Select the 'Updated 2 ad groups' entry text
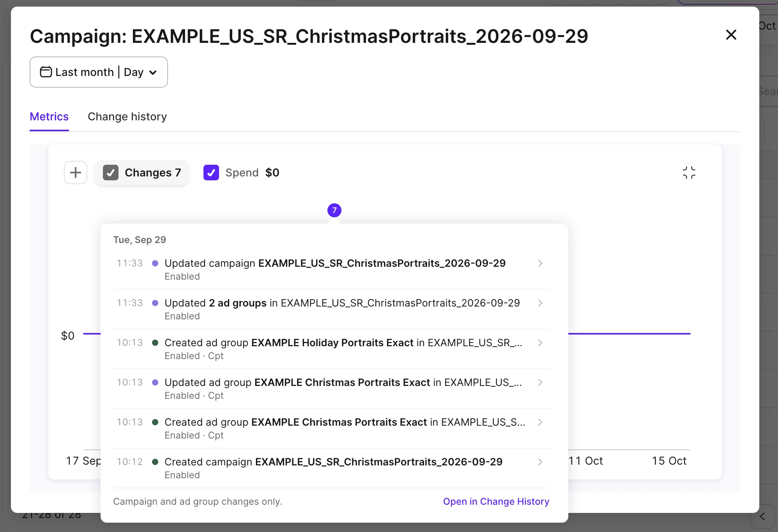 (342, 303)
